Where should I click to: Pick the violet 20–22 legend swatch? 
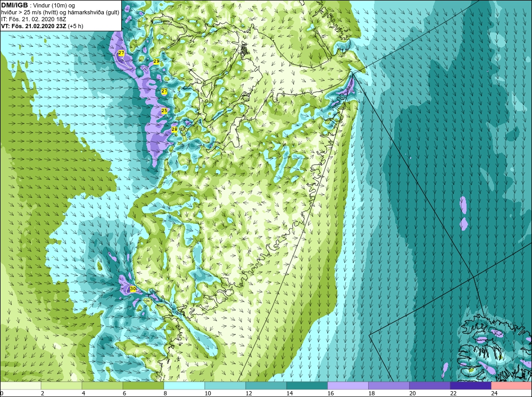coord(429,386)
